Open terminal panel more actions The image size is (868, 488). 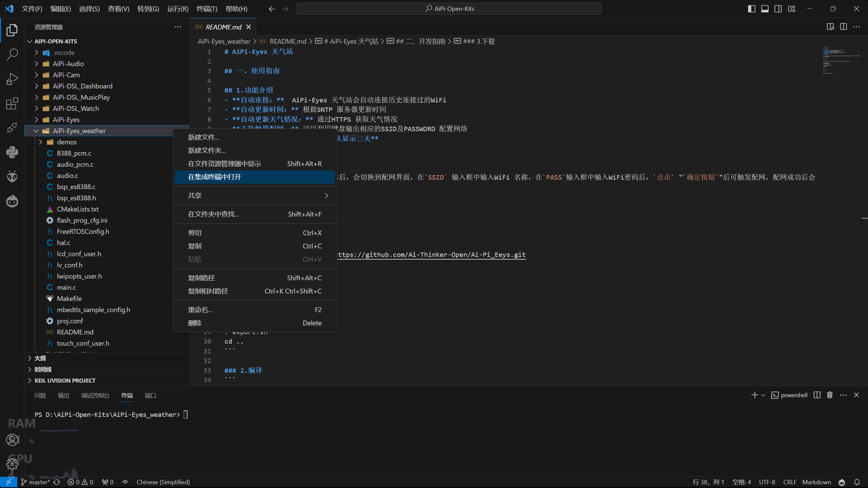pyautogui.click(x=843, y=395)
